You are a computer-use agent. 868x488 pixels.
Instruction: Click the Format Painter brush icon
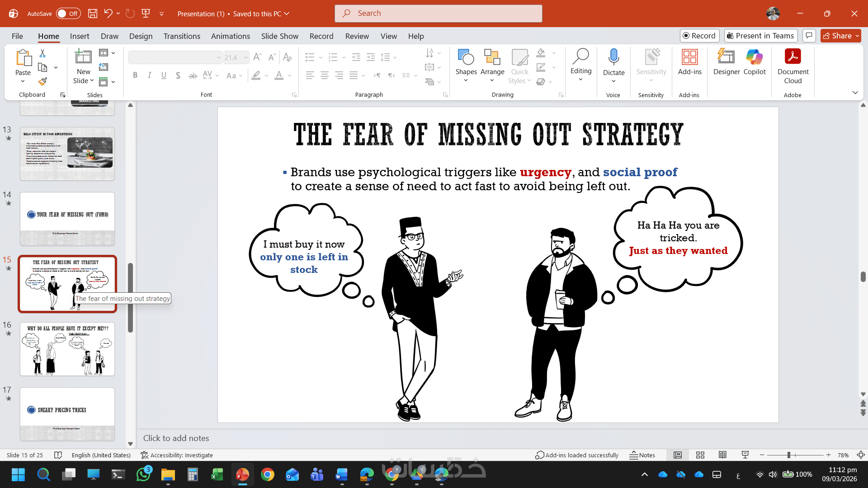pyautogui.click(x=42, y=81)
